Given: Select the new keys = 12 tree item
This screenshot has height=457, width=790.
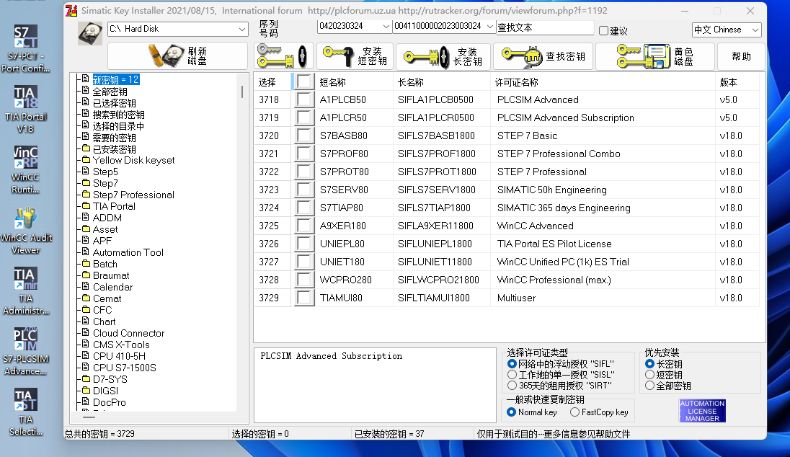Looking at the screenshot, I should pyautogui.click(x=116, y=80).
